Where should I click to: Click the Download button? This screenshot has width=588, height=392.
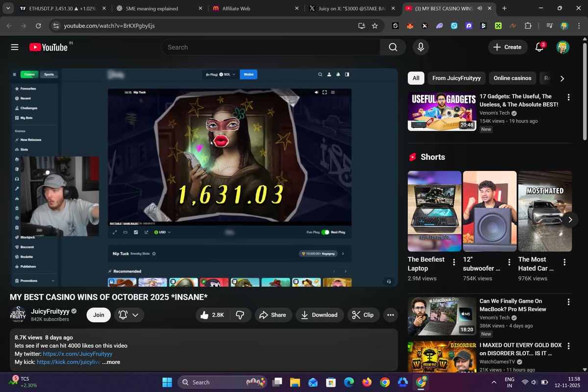click(x=319, y=315)
